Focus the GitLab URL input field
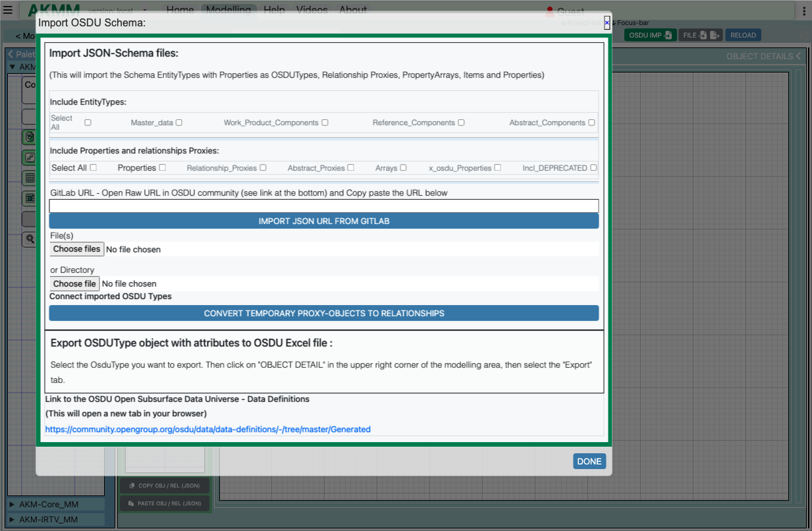 tap(324, 206)
